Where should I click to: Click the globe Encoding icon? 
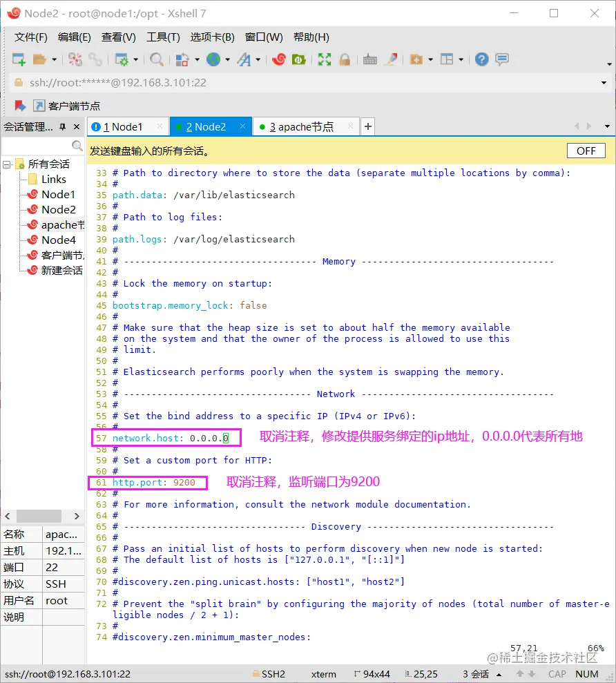coord(213,59)
